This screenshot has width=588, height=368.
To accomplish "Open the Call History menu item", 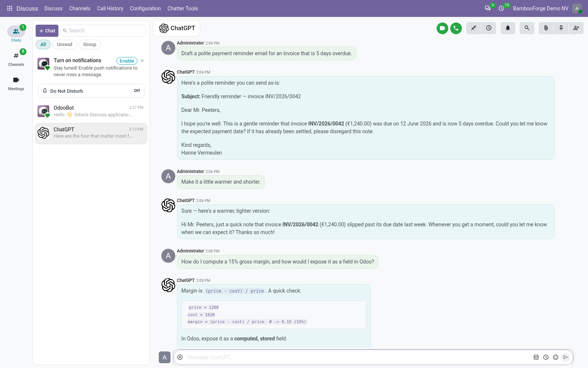I will tap(110, 8).
